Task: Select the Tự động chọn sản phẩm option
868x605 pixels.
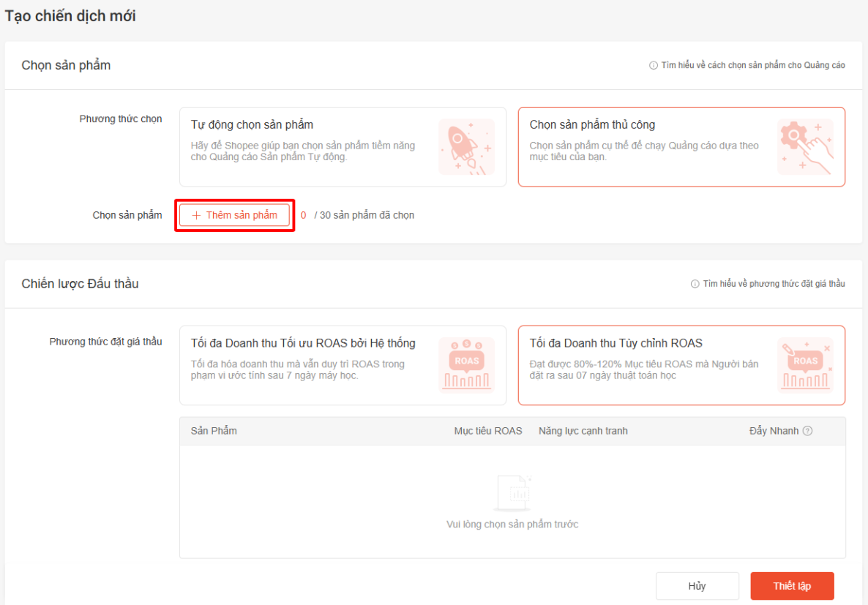Action: click(307, 146)
